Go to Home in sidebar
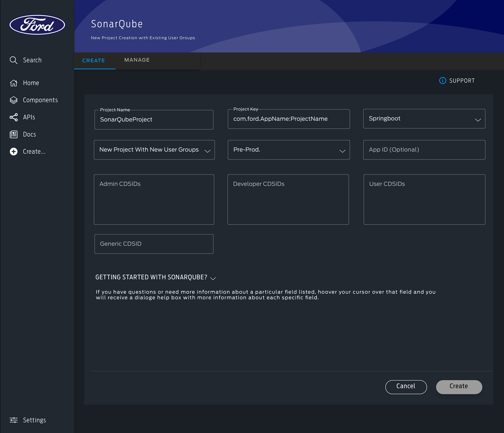Screen dimensions: 504x433 [x=24, y=83]
